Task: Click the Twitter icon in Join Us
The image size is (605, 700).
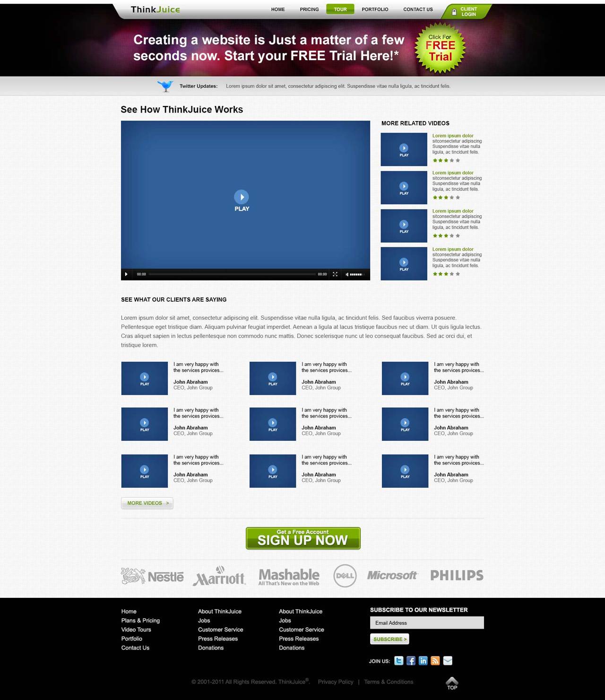Action: 399,661
